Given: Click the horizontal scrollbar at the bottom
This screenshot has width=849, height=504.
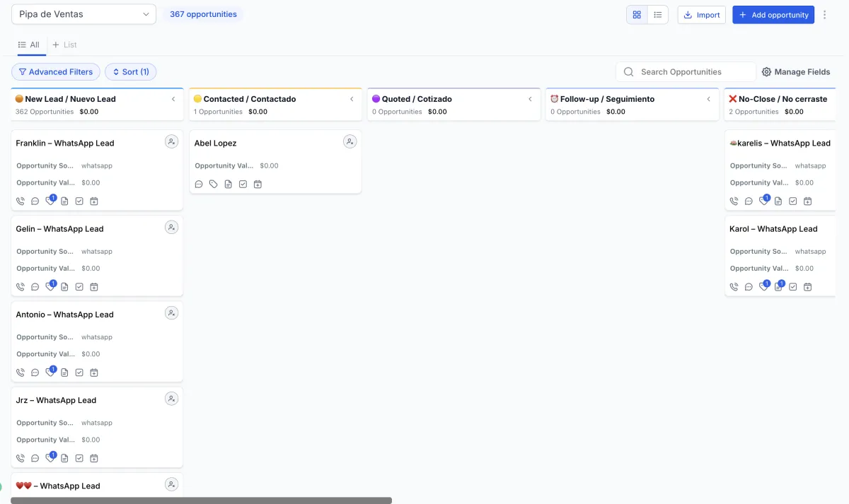Looking at the screenshot, I should 201,500.
